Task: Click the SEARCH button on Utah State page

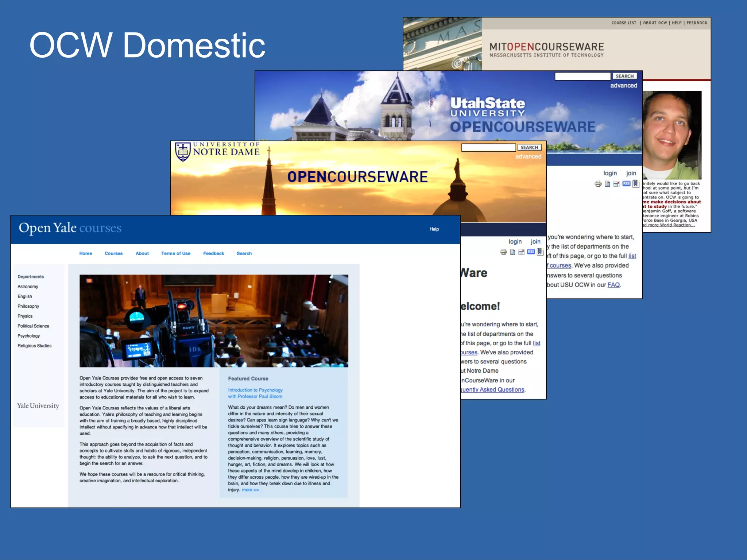Action: point(625,76)
